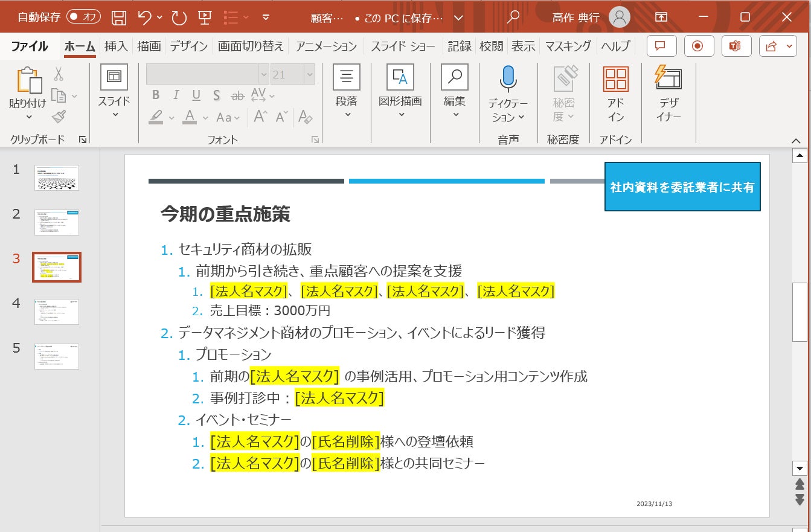811x532 pixels.
Task: Expand the font size dropdown
Action: (x=310, y=74)
